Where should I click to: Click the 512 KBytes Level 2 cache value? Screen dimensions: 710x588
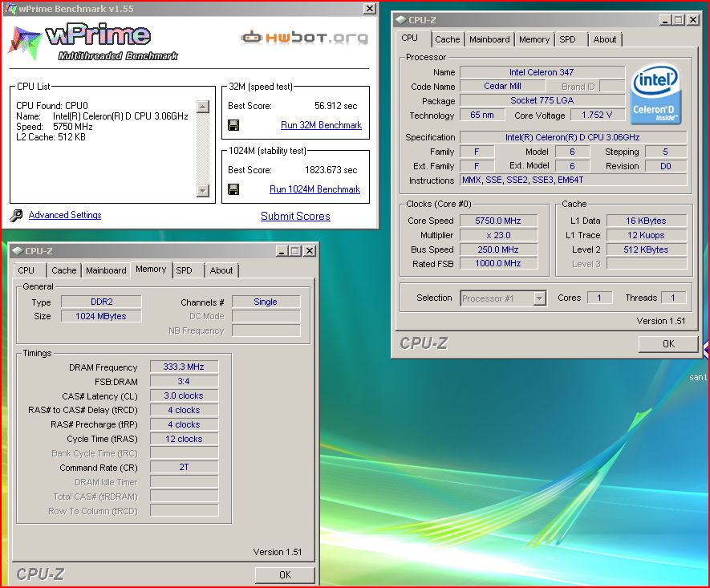click(646, 249)
